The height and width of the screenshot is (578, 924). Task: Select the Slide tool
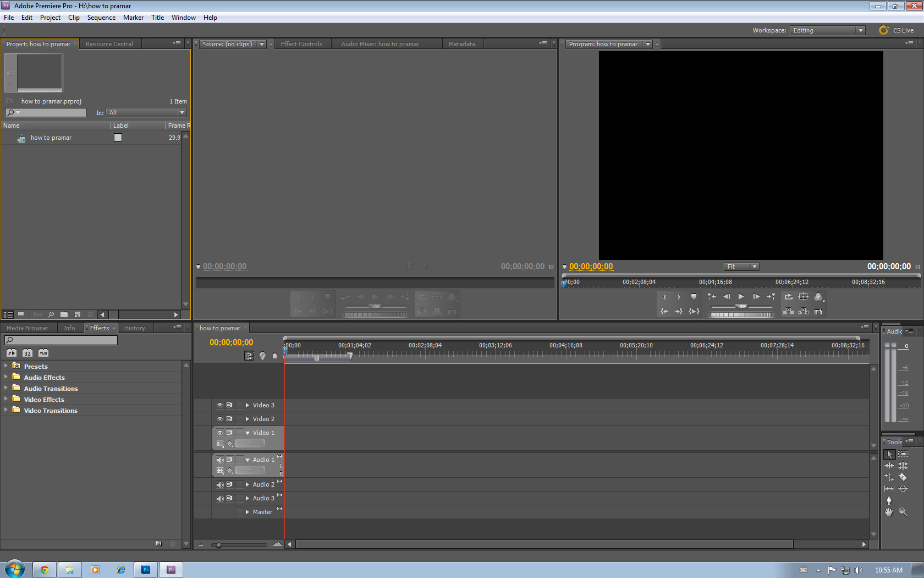click(x=903, y=489)
